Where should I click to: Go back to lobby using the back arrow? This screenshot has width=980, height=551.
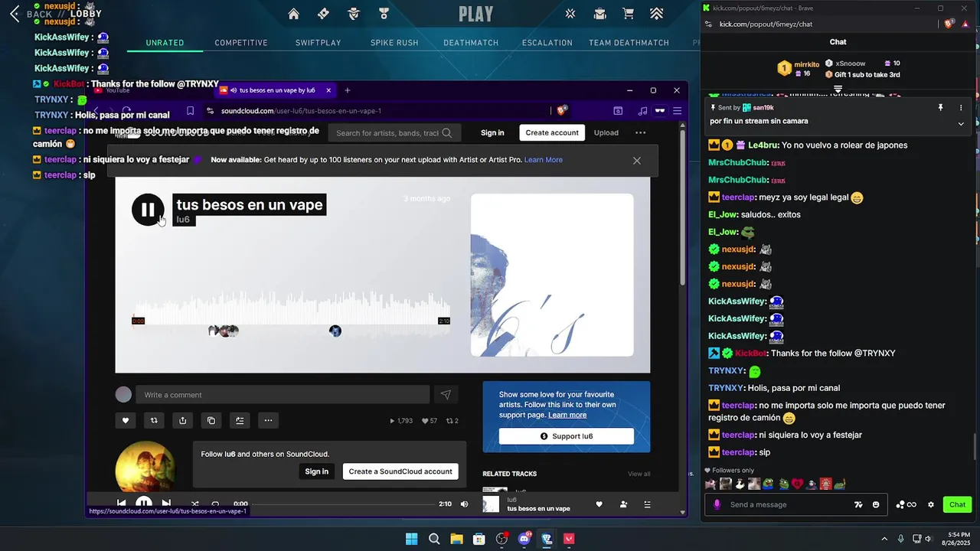point(15,14)
